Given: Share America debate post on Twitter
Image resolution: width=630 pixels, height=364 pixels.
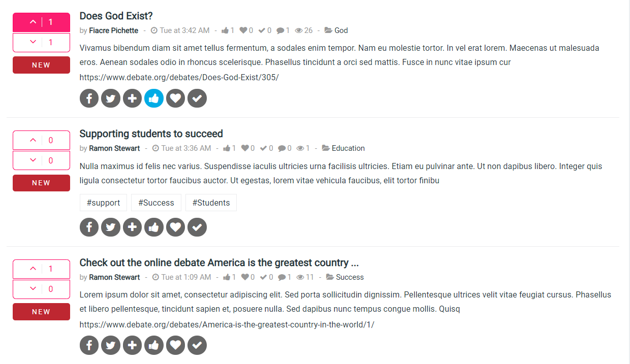Looking at the screenshot, I should point(111,345).
